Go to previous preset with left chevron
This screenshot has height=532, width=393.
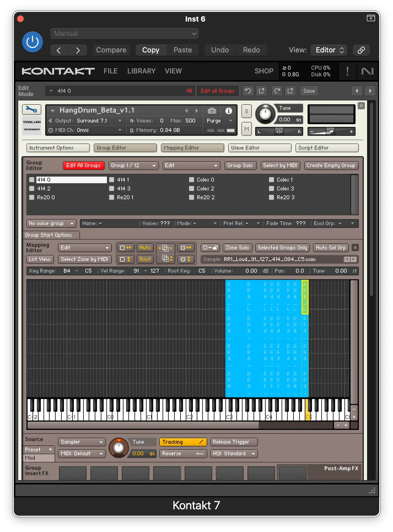click(x=59, y=50)
